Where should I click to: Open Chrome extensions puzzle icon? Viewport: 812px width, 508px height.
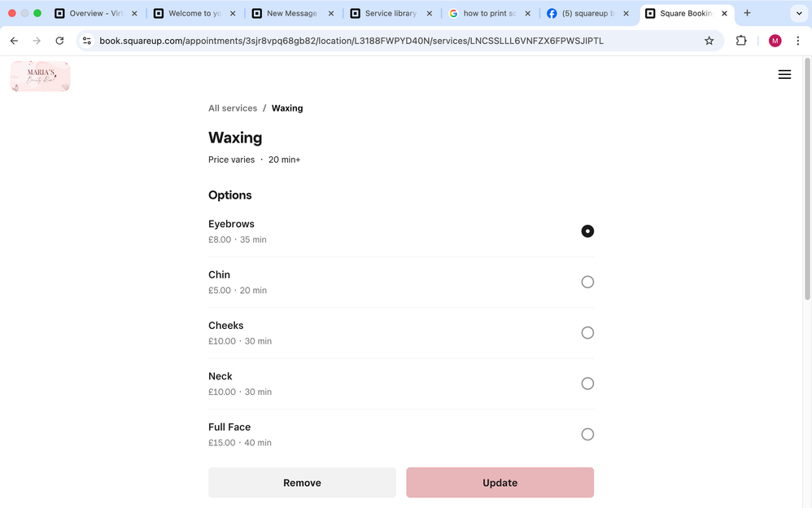click(x=740, y=41)
